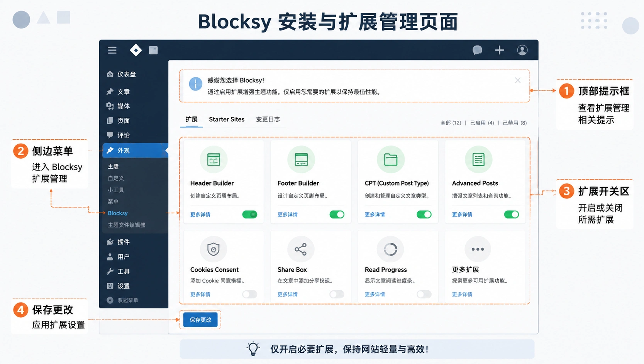
Task: Click the info icon in notice
Action: coord(195,84)
